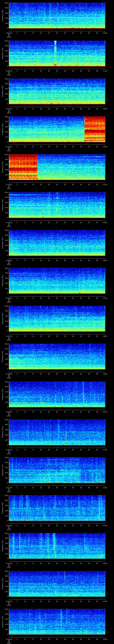Click the red noise block in the 14:32:00 spectrogram
The width and height of the screenshot is (114, 644).
(95, 129)
